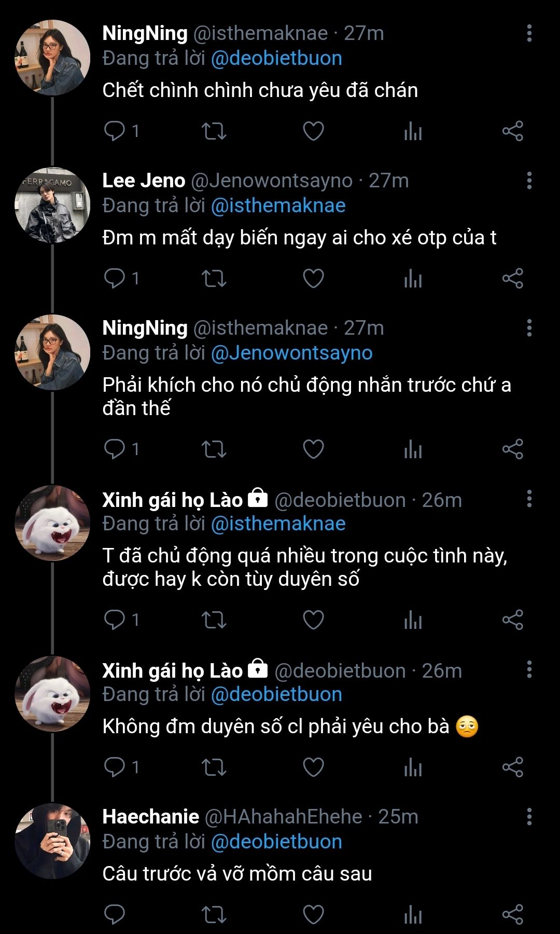Image resolution: width=560 pixels, height=934 pixels.
Task: View analytics for the "T đã chủ động" tweet
Action: 413,620
